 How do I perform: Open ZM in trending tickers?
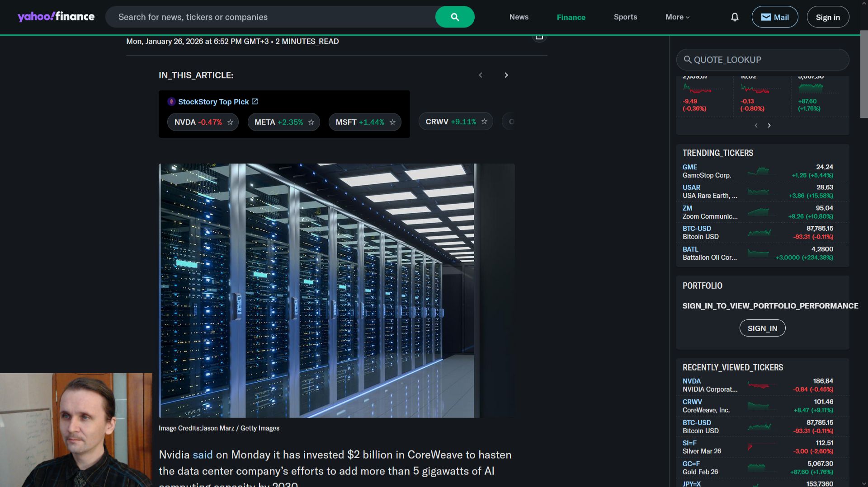tap(687, 208)
